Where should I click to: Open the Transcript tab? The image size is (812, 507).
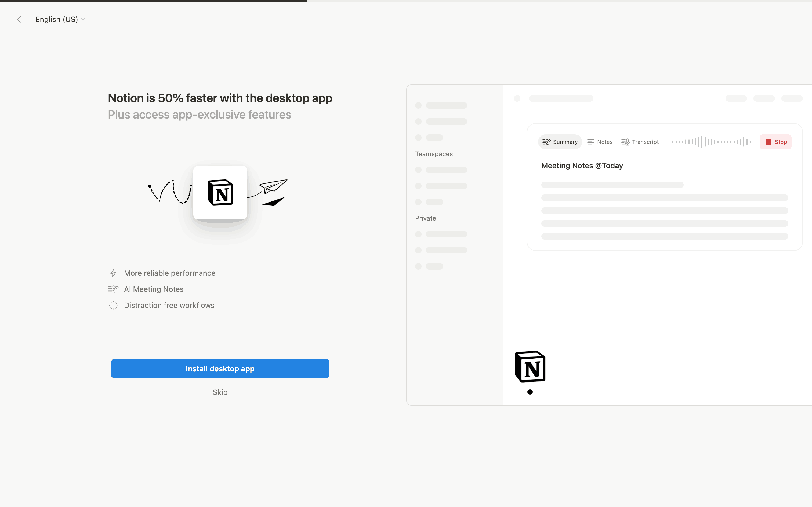pos(640,142)
